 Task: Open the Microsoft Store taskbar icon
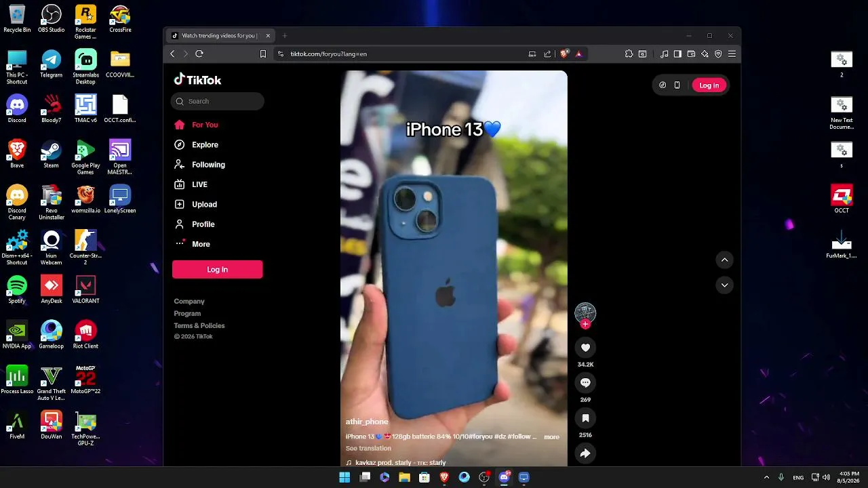click(425, 477)
